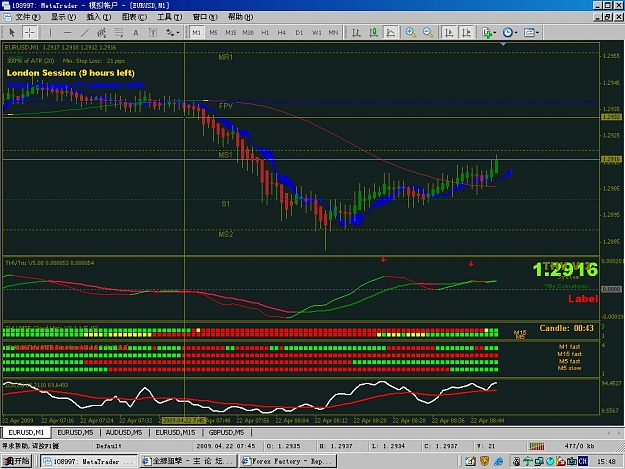Open the arrows objects dropdown
The width and height of the screenshot is (625, 469).
pos(173,33)
